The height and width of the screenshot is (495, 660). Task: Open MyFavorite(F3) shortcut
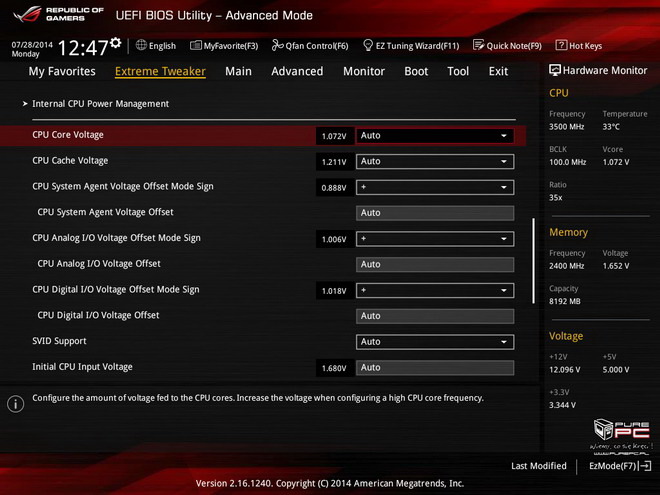point(224,45)
